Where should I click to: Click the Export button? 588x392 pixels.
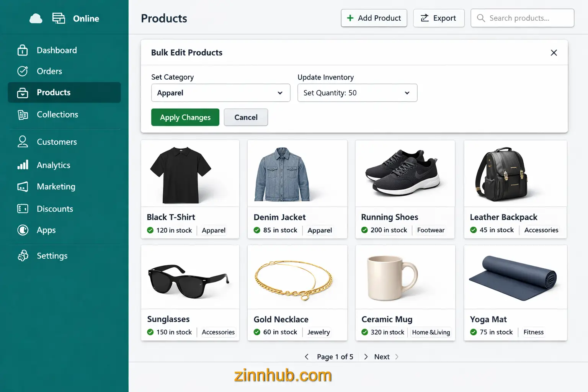439,18
